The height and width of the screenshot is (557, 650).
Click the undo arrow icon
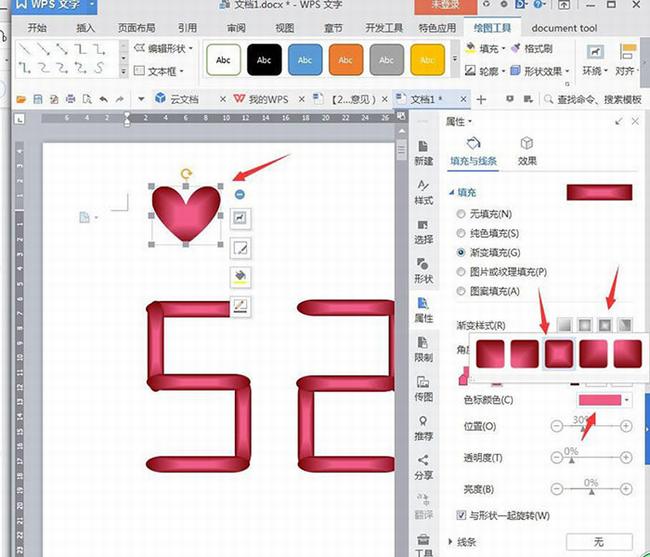pos(104,99)
